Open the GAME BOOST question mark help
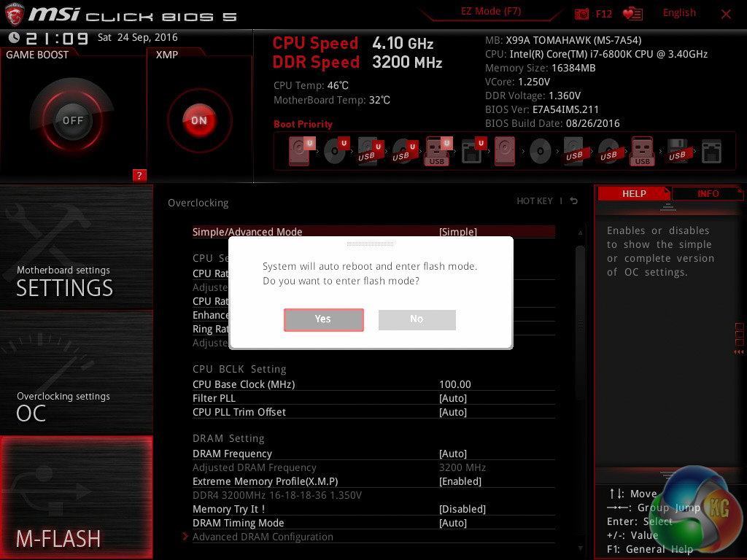The width and height of the screenshot is (747, 560). click(139, 176)
